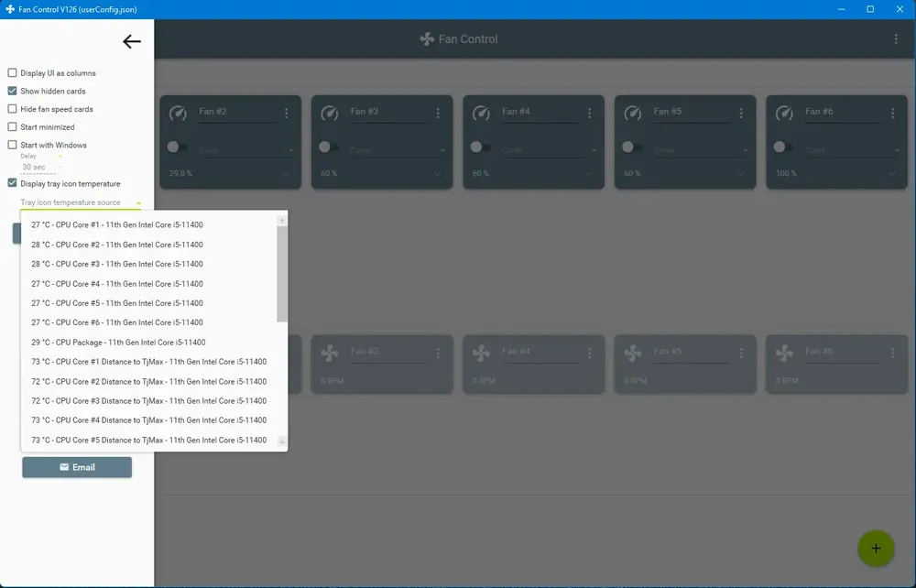This screenshot has height=588, width=916.
Task: Click the Email button
Action: 77,467
